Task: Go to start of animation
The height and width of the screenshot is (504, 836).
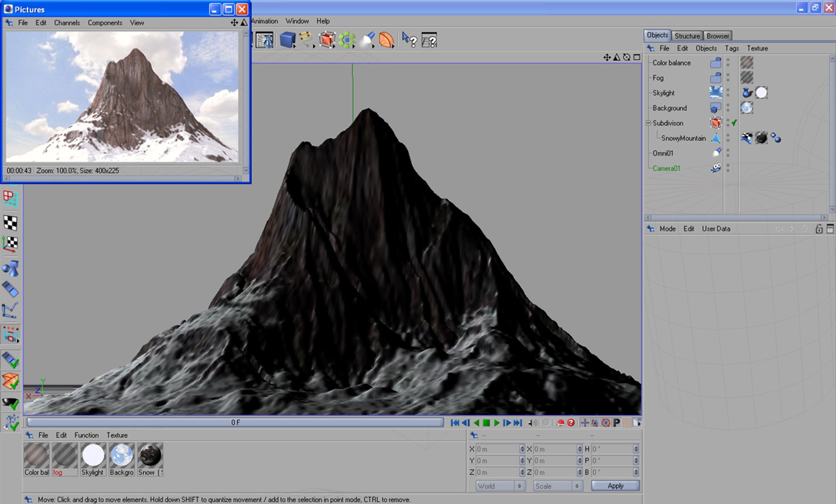Action: [454, 423]
